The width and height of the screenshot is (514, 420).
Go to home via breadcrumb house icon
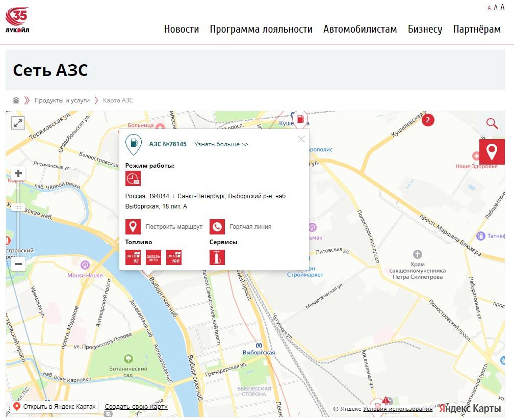click(x=16, y=100)
